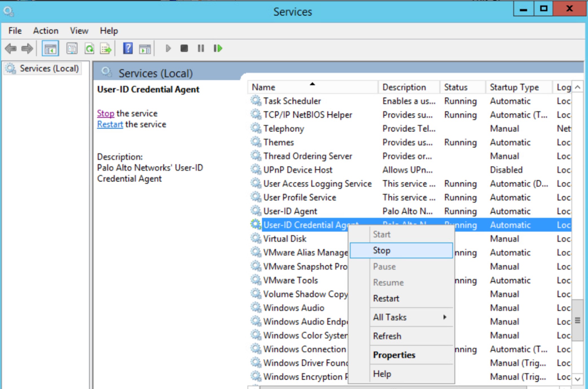Click the Stop service square toolbar icon

[185, 48]
